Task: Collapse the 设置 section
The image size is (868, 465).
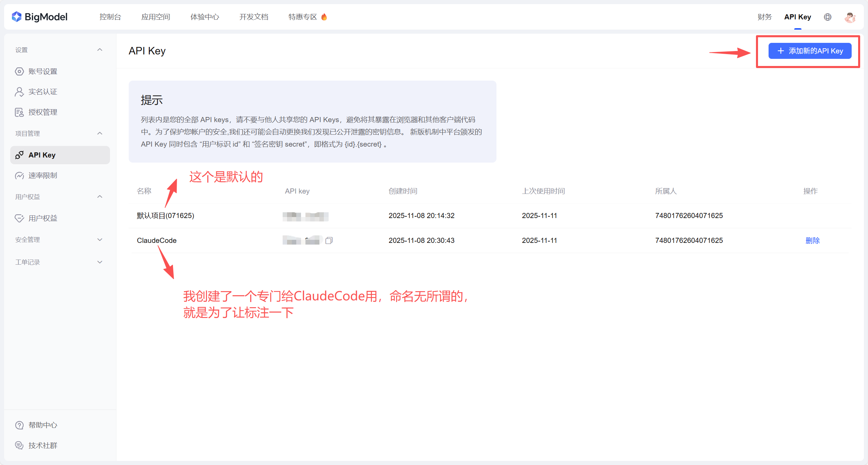Action: coord(100,50)
